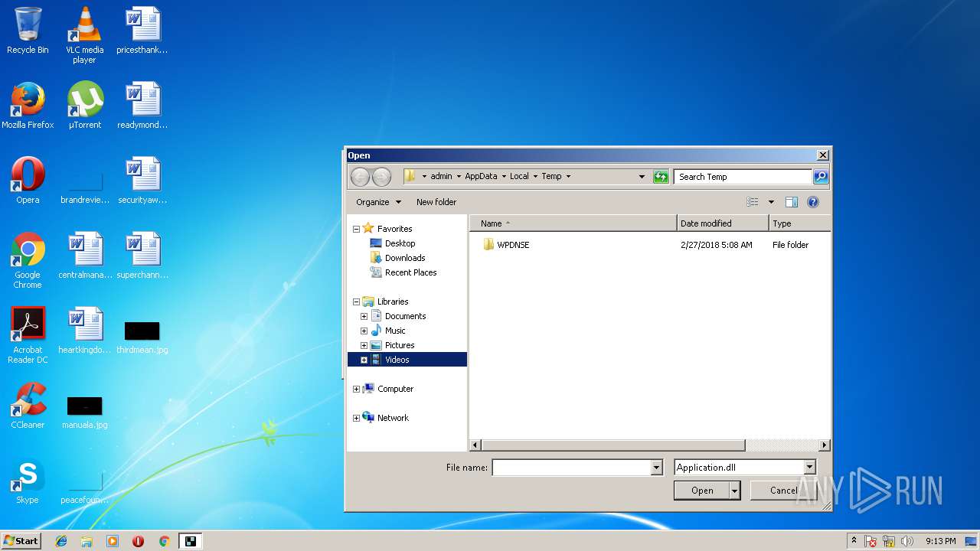Collapse the Libraries tree node

(356, 302)
